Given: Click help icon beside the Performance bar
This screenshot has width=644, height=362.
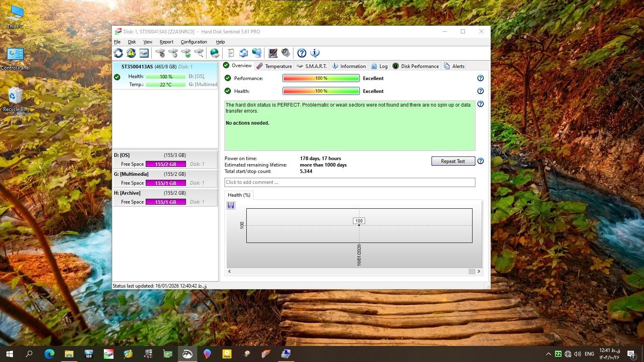Looking at the screenshot, I should pos(480,78).
